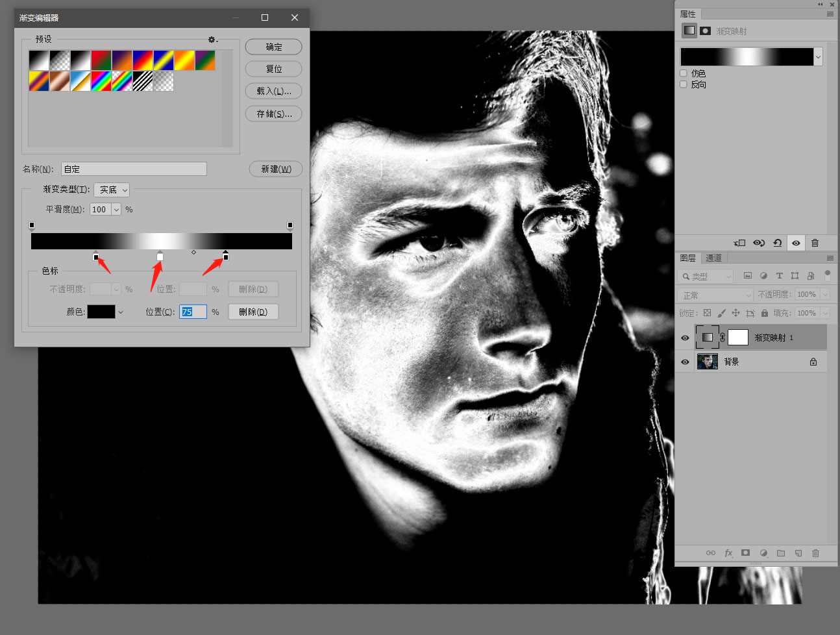The width and height of the screenshot is (840, 635).
Task: Select the mask icon in Properties panel
Action: (706, 31)
